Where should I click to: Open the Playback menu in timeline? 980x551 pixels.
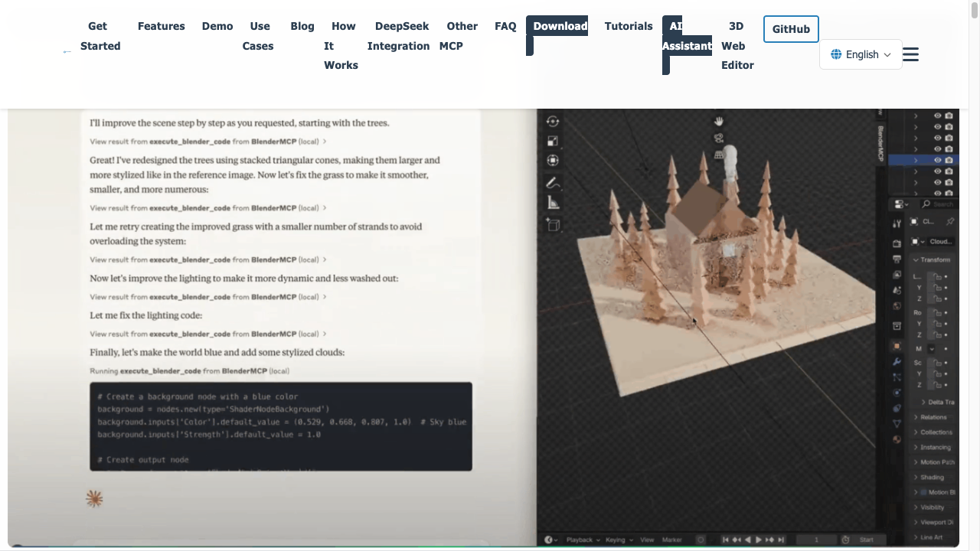583,540
